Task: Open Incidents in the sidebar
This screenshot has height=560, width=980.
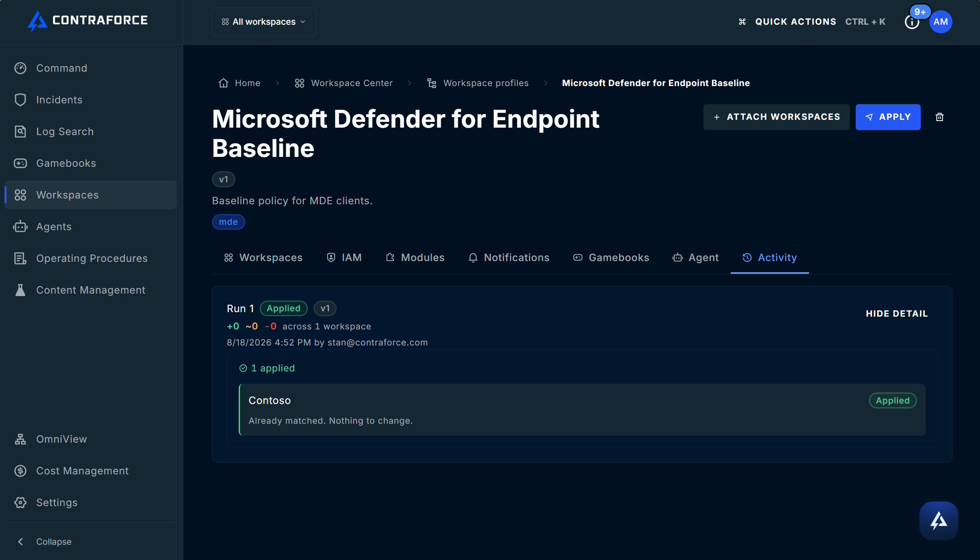Action: [91, 100]
